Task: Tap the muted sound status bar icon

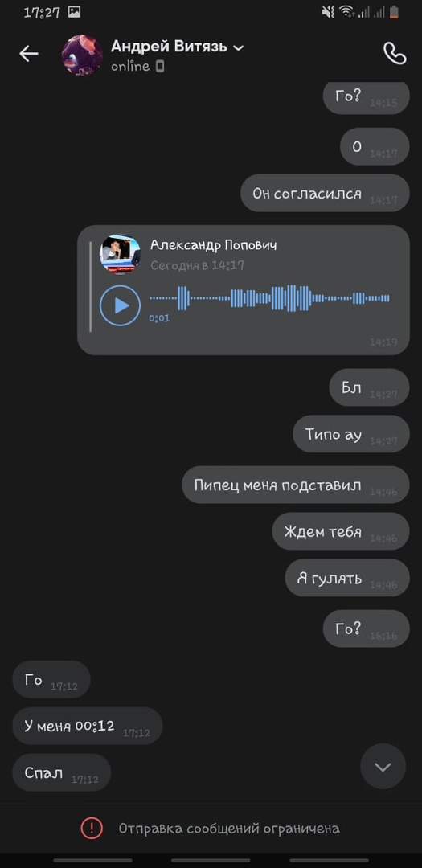Action: click(x=328, y=11)
